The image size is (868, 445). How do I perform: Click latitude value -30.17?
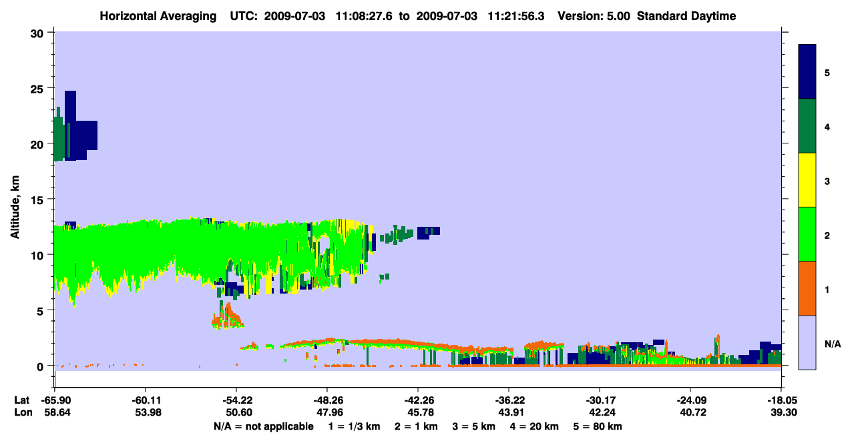[599, 400]
